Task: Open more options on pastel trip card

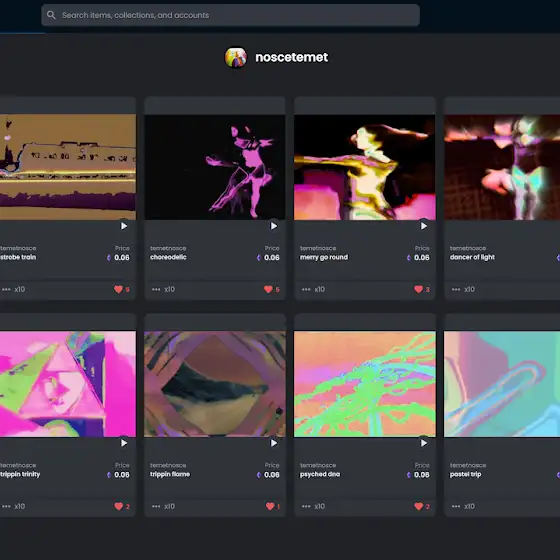Action: click(456, 506)
